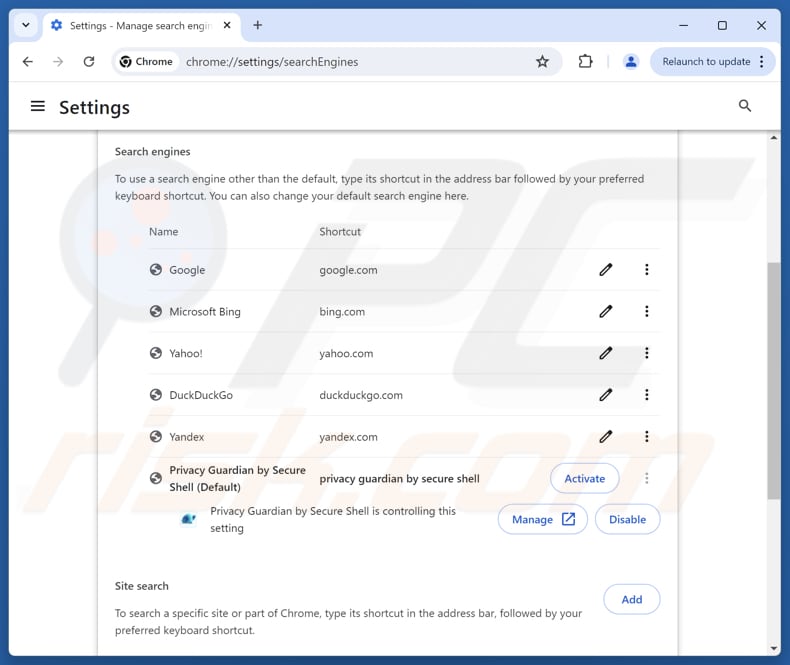Click the address bar URL
This screenshot has width=790, height=665.
pyautogui.click(x=272, y=61)
